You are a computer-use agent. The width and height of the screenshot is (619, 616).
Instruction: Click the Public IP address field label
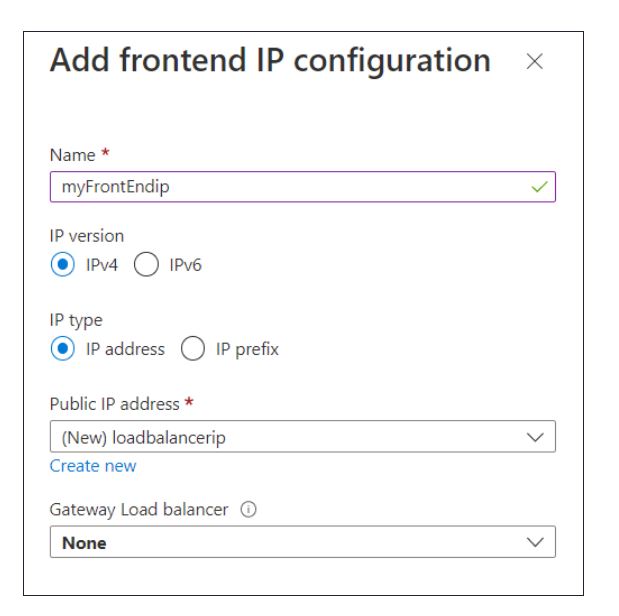[114, 404]
